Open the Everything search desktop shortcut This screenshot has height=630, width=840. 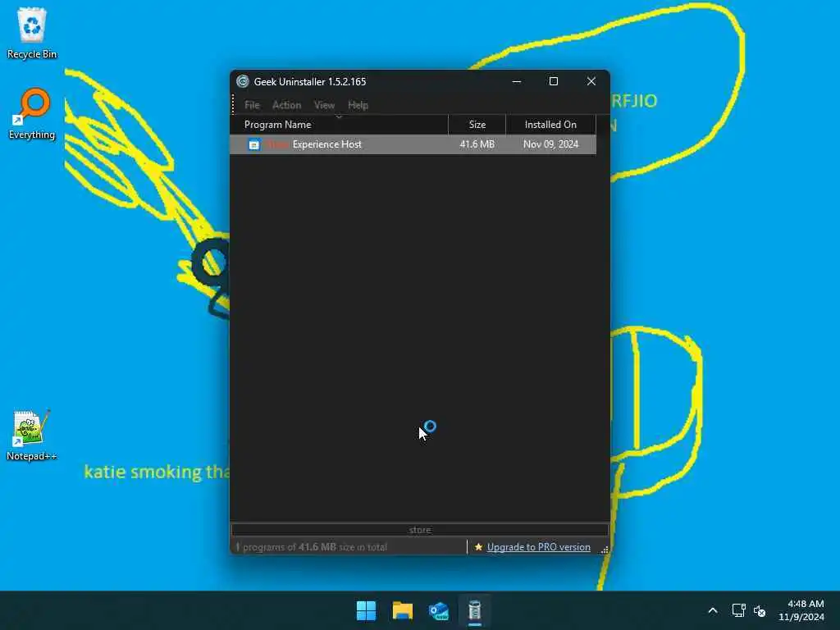tap(32, 113)
